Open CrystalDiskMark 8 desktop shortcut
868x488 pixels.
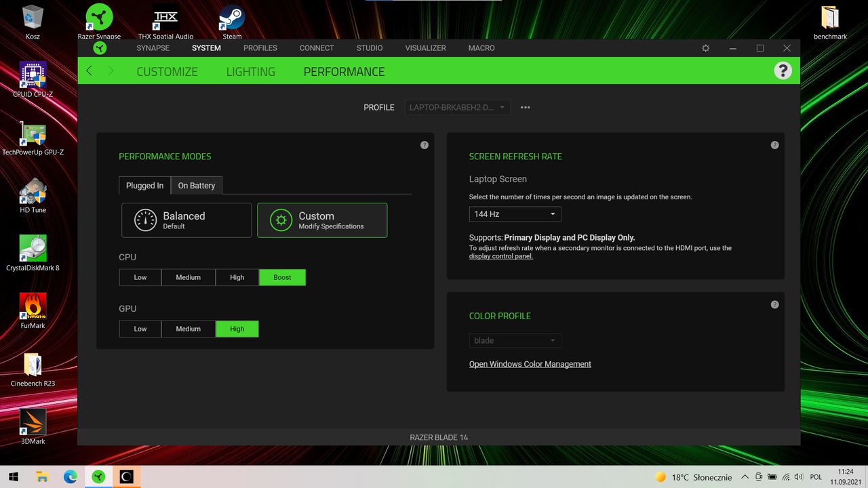pos(33,253)
